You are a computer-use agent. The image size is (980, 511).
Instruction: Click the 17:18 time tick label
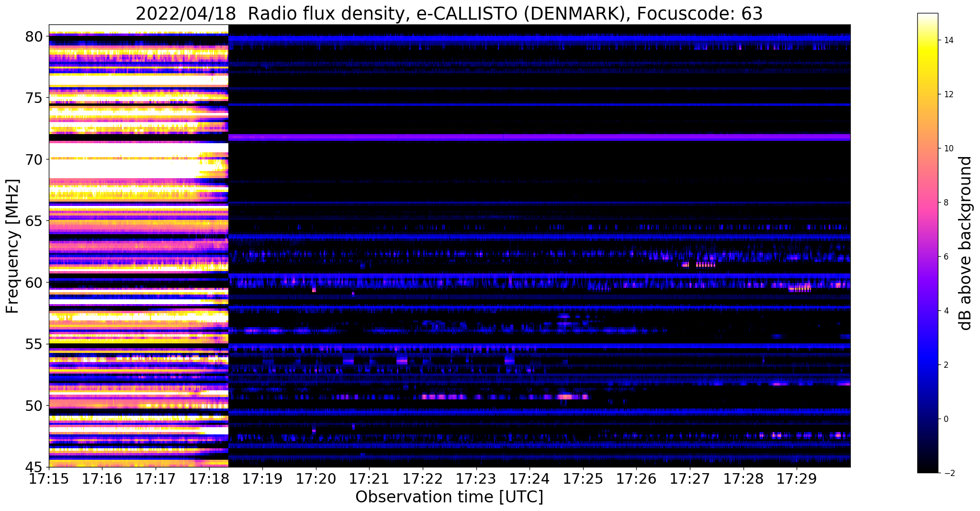(209, 479)
